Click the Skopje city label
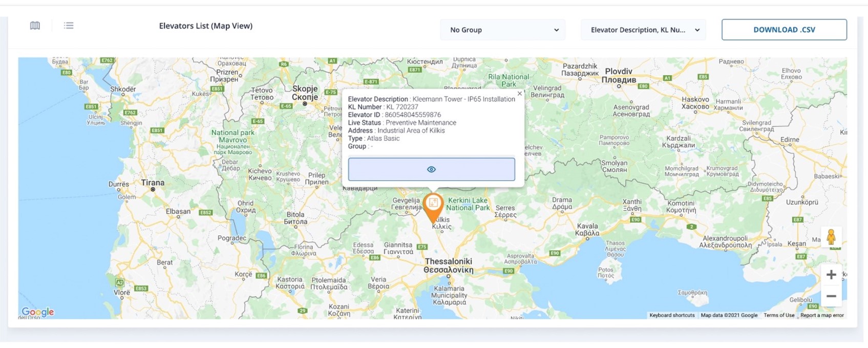This screenshot has height=348, width=868. coord(305,93)
